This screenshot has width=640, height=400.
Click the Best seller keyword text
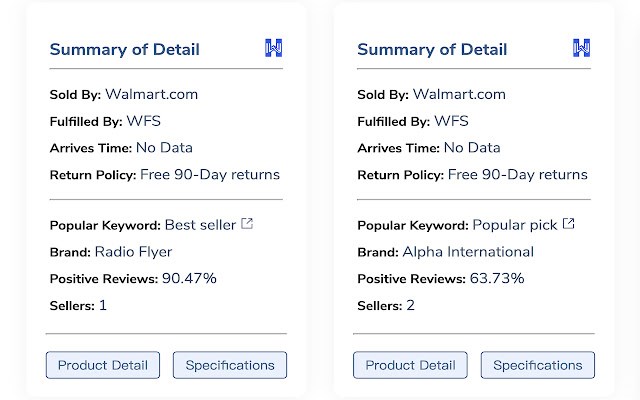(x=200, y=225)
